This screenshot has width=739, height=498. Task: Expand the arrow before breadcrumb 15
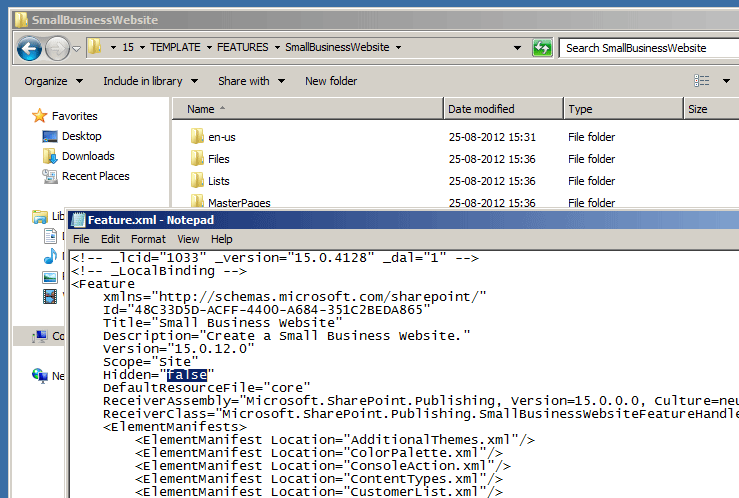[113, 48]
